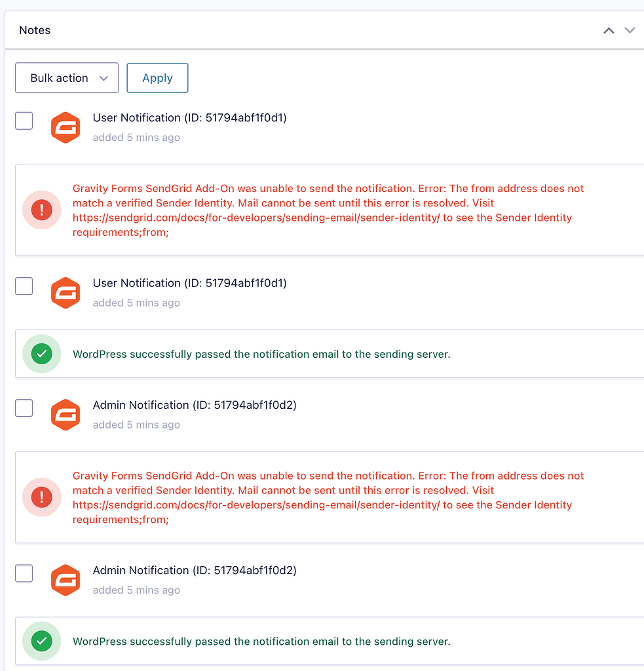Click the Gravity Forms icon beside second Admin Notification
The height and width of the screenshot is (671, 644).
click(66, 580)
